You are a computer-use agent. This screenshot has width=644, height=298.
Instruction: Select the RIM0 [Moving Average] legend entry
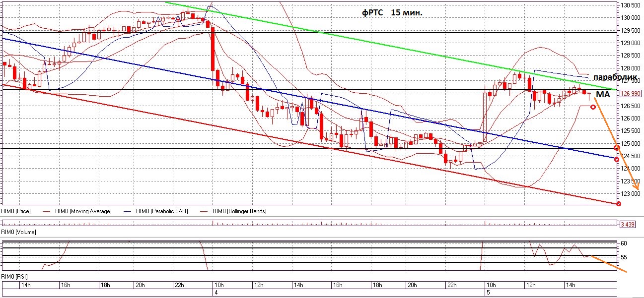[x=84, y=211]
